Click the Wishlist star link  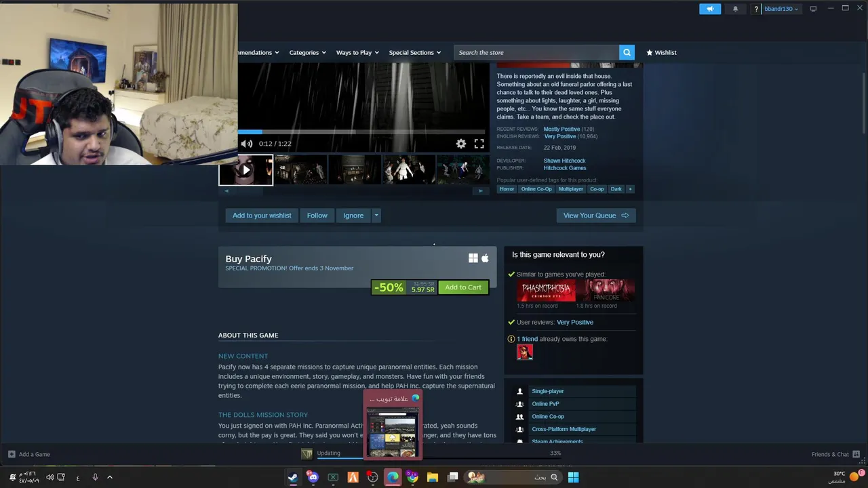661,52
